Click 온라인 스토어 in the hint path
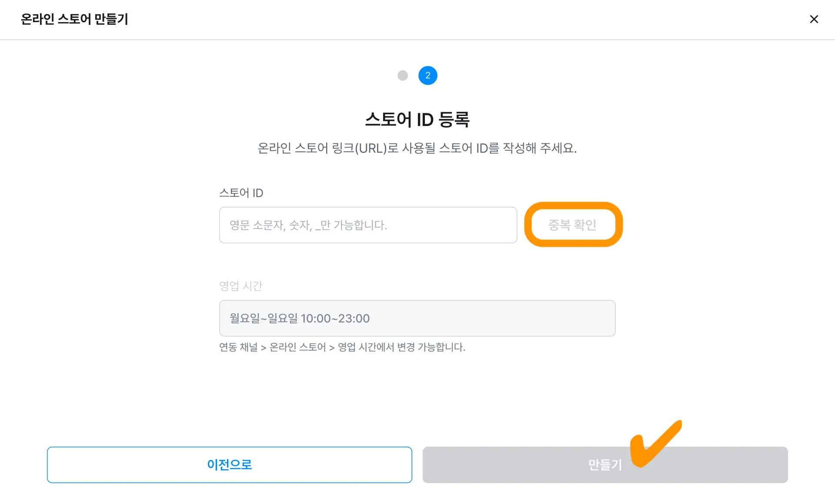This screenshot has width=835, height=504. pyautogui.click(x=297, y=347)
